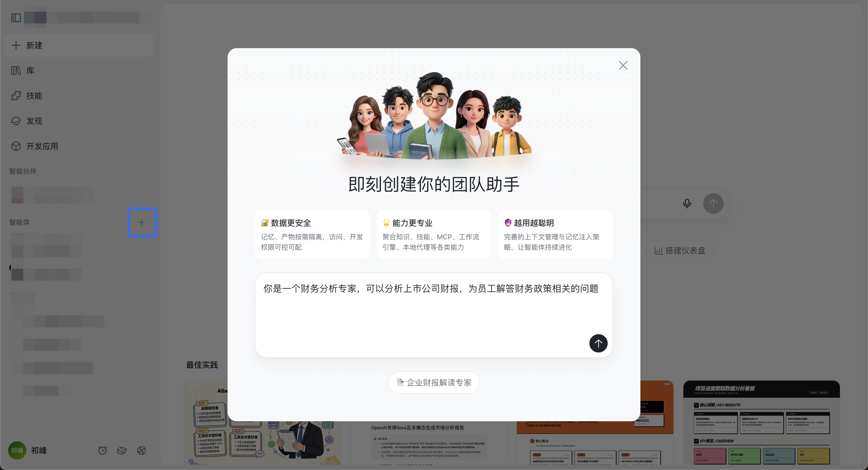
Task: Click the mail inbox icon at bottom
Action: tap(122, 451)
